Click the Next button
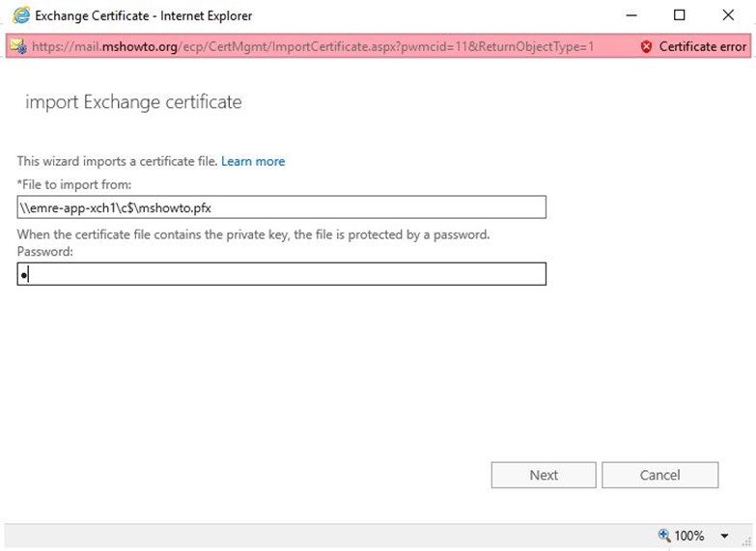 [544, 476]
